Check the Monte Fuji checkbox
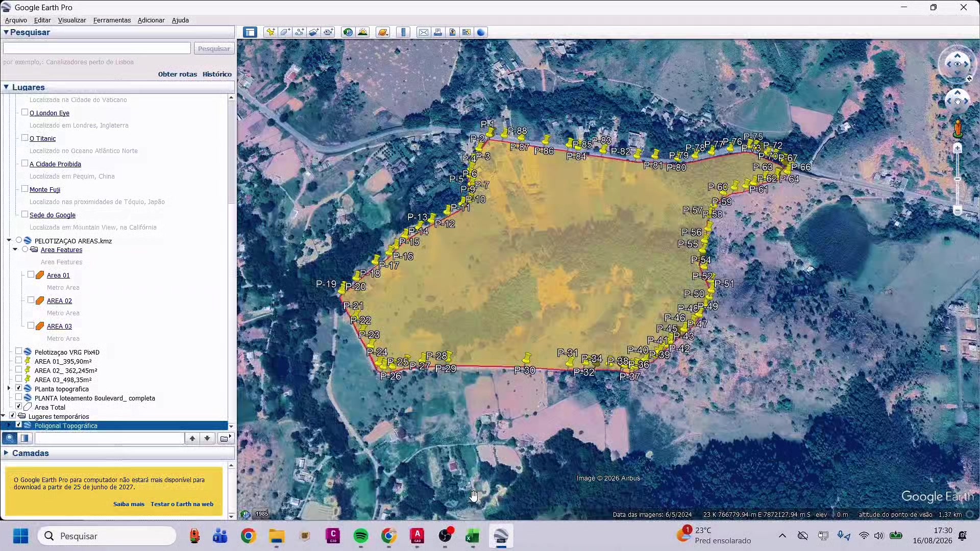The height and width of the screenshot is (551, 980). click(24, 189)
